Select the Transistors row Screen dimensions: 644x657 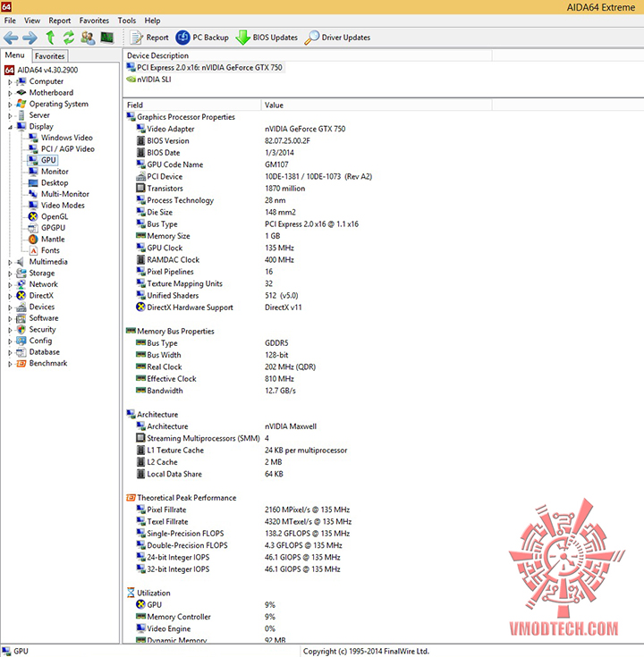click(221, 189)
